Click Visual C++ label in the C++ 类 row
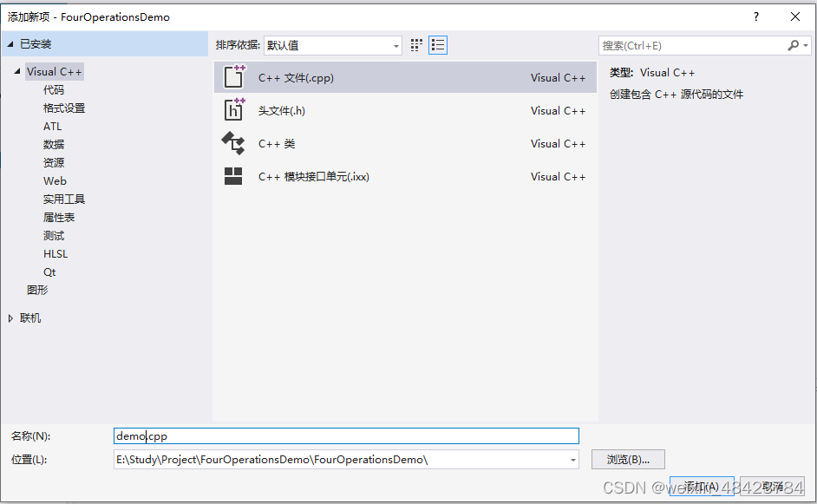Image resolution: width=817 pixels, height=504 pixels. (558, 144)
